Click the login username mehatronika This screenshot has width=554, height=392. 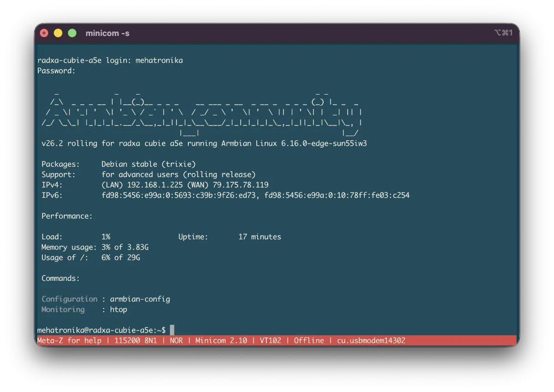159,60
